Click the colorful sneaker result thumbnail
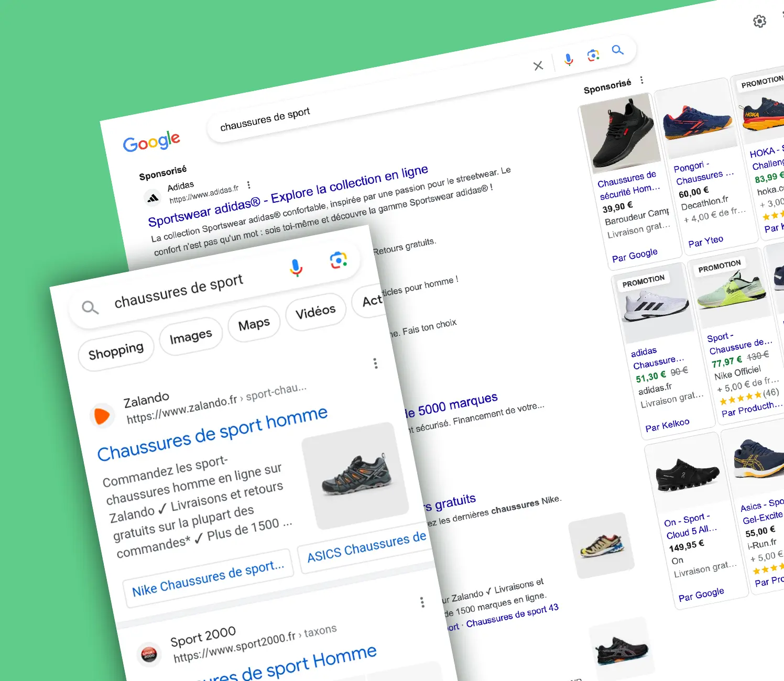The image size is (784, 681). click(x=602, y=545)
